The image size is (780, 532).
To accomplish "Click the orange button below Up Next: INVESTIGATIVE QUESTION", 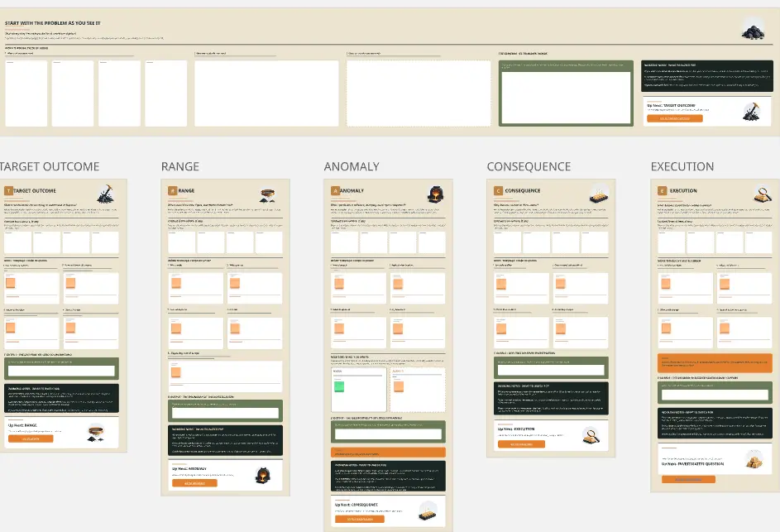I will click(x=688, y=479).
